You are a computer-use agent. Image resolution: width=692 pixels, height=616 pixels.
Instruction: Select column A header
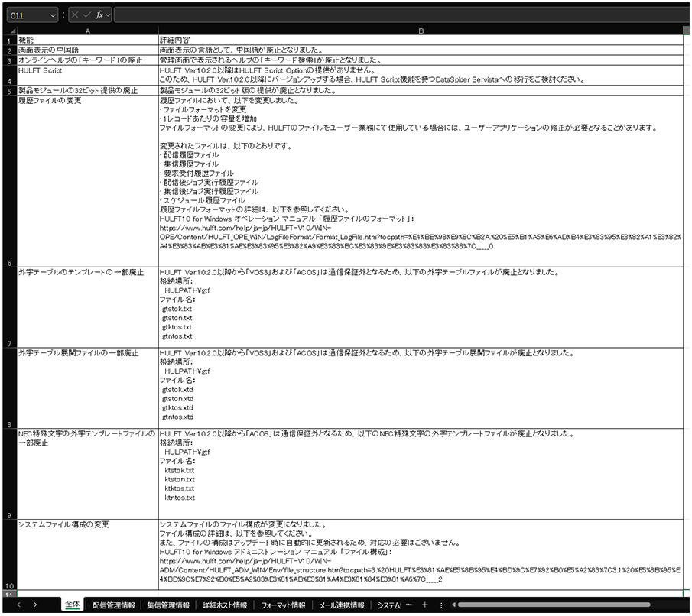(86, 30)
